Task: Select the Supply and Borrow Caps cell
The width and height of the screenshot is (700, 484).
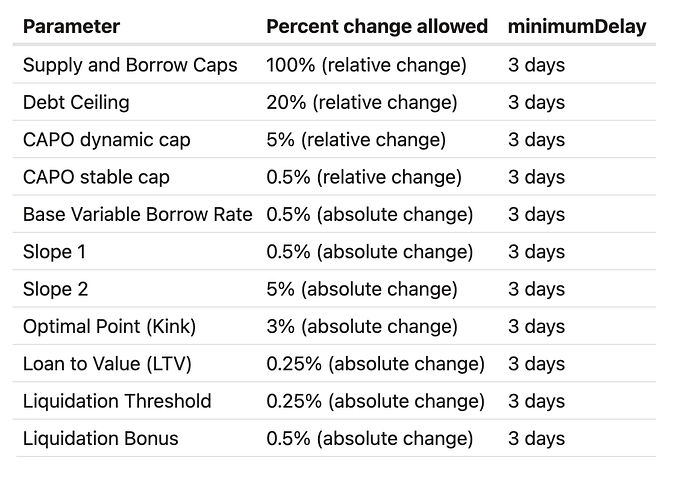Action: pyautogui.click(x=130, y=65)
